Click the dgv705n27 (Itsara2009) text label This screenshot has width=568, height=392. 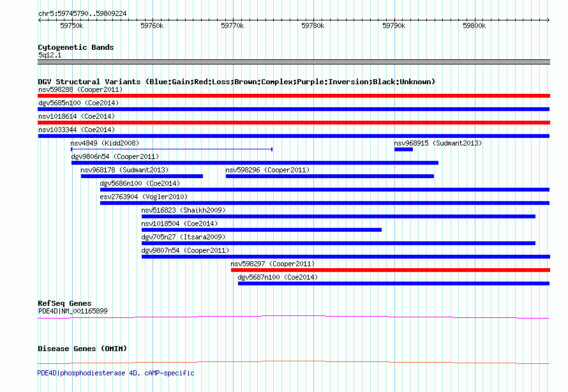(x=183, y=237)
